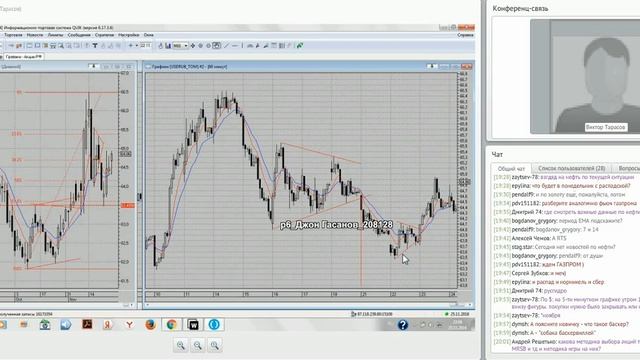Image resolution: width=640 pixels, height=360 pixels.
Task: Open the Окна menu
Action: click(149, 35)
